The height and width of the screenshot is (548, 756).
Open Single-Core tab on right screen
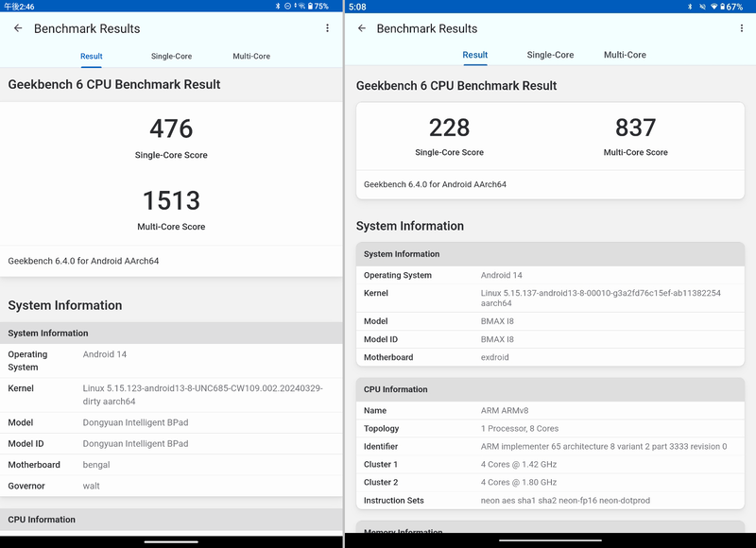point(549,56)
